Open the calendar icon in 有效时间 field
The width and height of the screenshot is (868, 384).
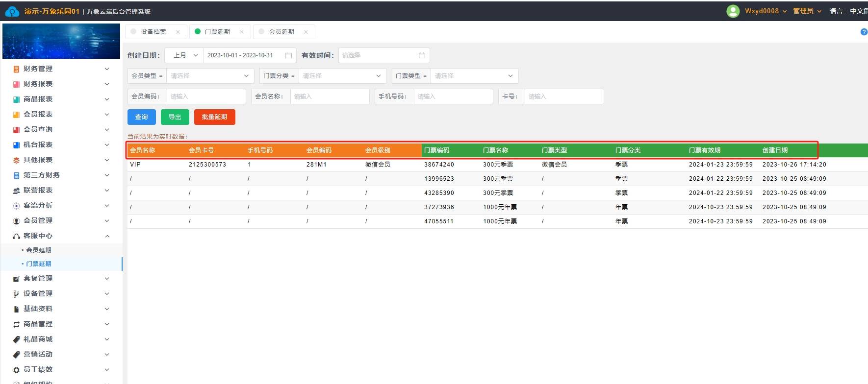(x=422, y=55)
